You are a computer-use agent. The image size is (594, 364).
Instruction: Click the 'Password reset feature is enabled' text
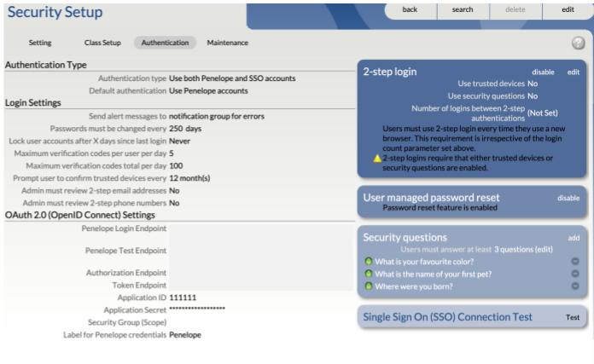(440, 208)
